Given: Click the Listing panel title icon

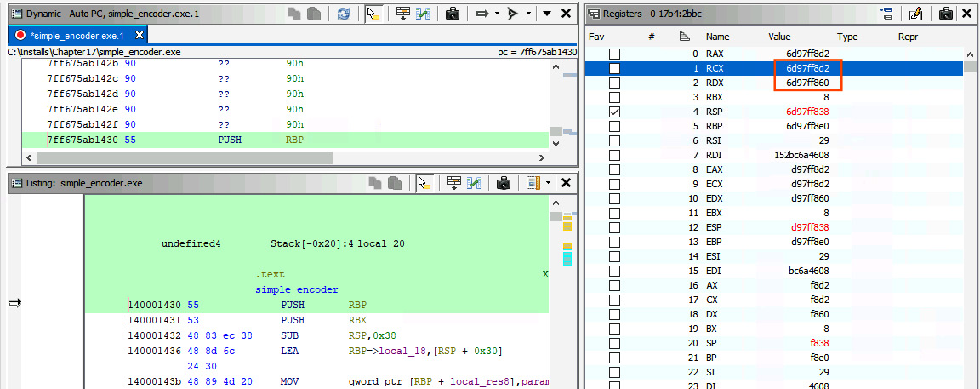Looking at the screenshot, I should tap(16, 183).
